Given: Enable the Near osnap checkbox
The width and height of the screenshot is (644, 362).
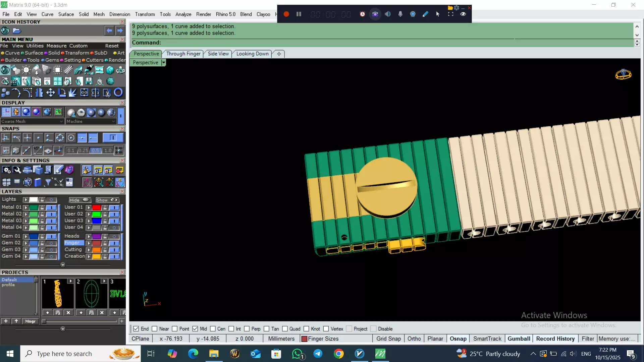Looking at the screenshot, I should pyautogui.click(x=155, y=329).
